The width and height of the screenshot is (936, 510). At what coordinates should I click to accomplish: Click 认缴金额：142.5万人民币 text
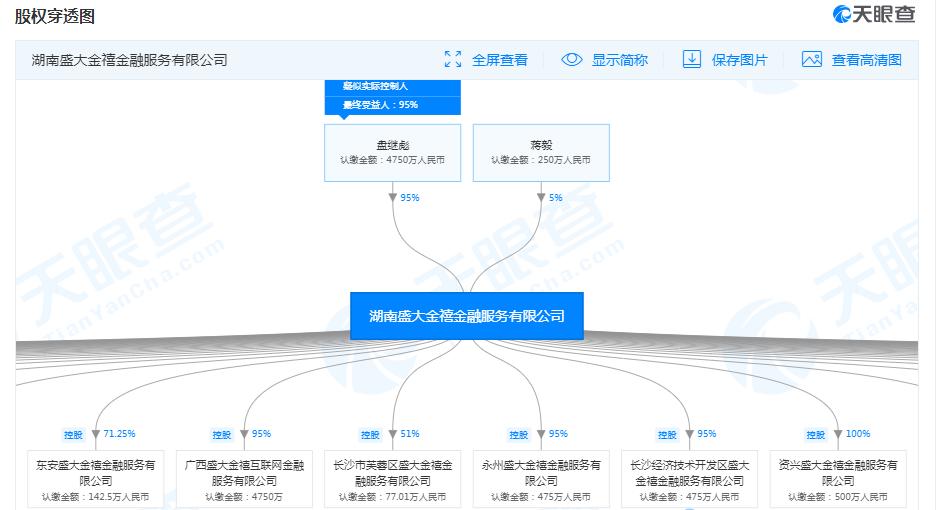point(96,497)
